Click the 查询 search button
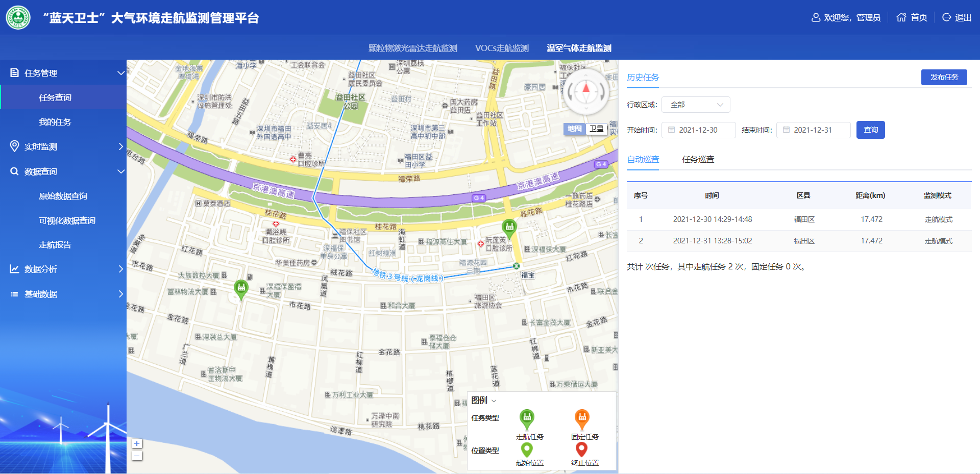Image resolution: width=980 pixels, height=474 pixels. (870, 130)
